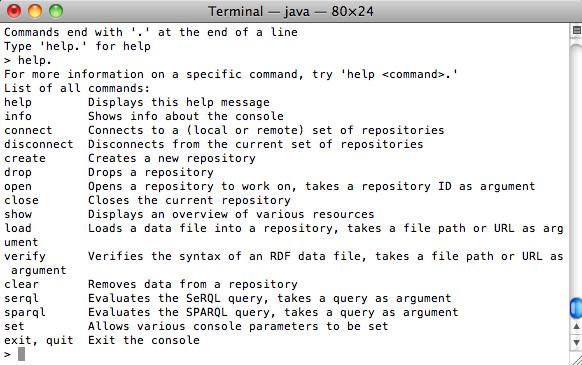
Task: Click the typed 'help.' command line
Action: [28, 60]
